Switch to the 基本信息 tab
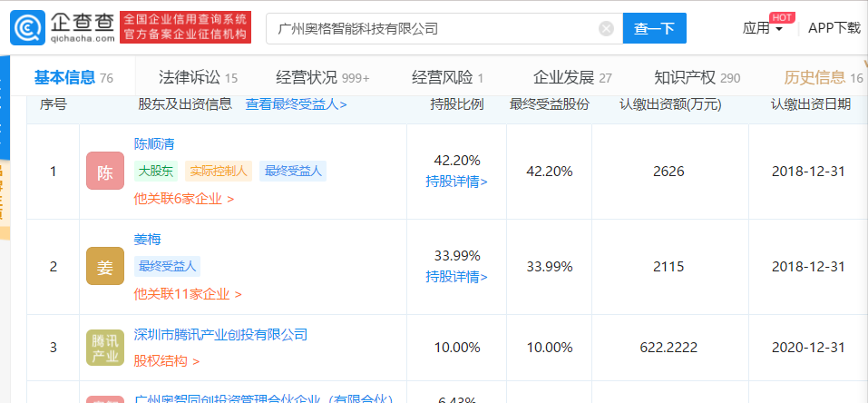 coord(73,78)
